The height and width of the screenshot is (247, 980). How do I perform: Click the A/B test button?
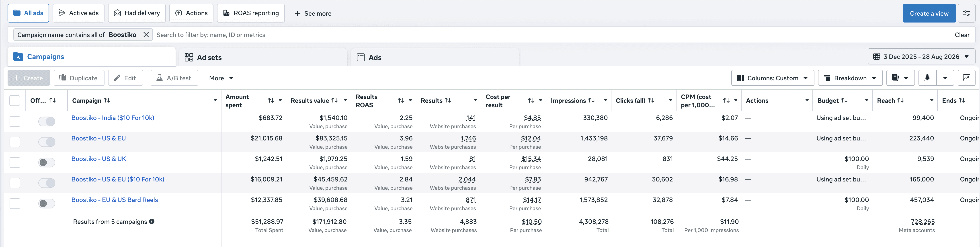[174, 78]
